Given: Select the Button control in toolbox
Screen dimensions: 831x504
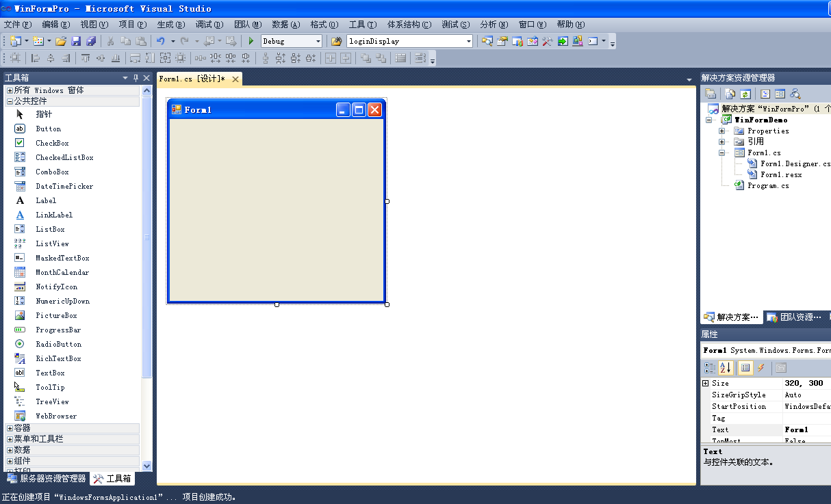Looking at the screenshot, I should click(48, 129).
